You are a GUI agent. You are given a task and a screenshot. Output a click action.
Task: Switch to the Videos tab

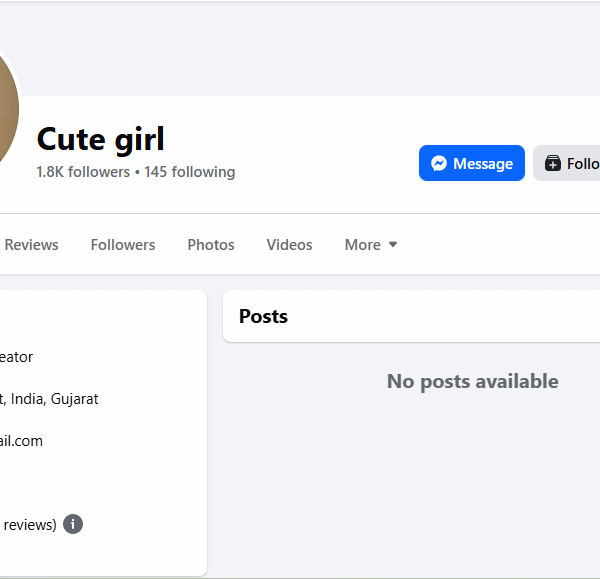289,245
